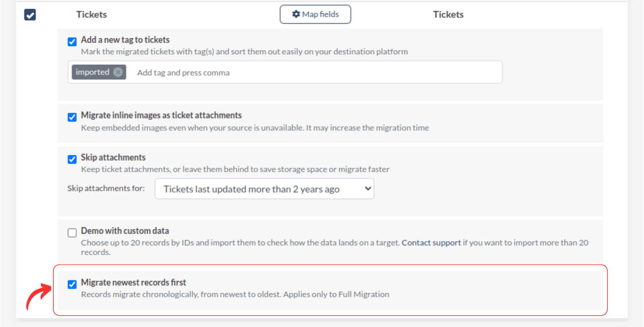The image size is (644, 327).
Task: Disable Add a new tag to tickets
Action: (72, 42)
